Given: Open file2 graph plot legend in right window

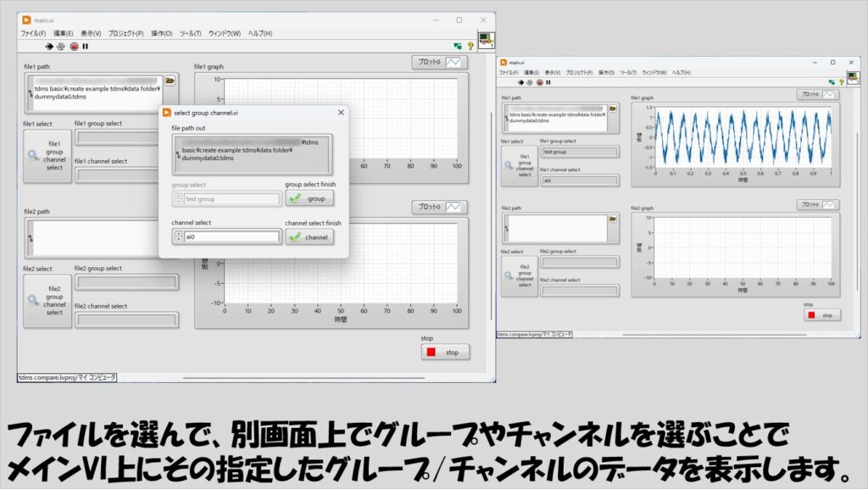Looking at the screenshot, I should 818,204.
